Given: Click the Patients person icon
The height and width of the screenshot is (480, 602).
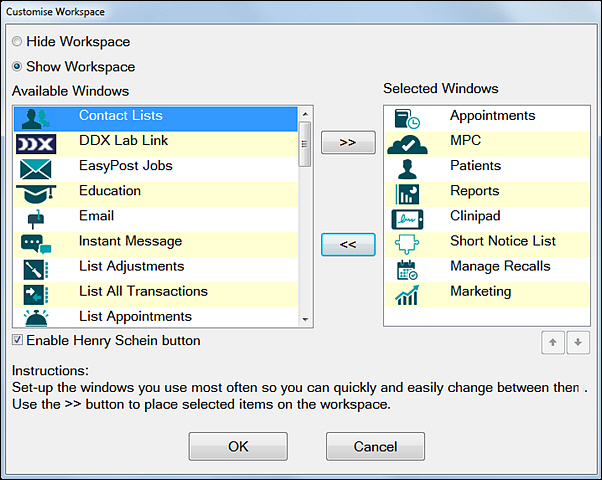Looking at the screenshot, I should pos(407,169).
